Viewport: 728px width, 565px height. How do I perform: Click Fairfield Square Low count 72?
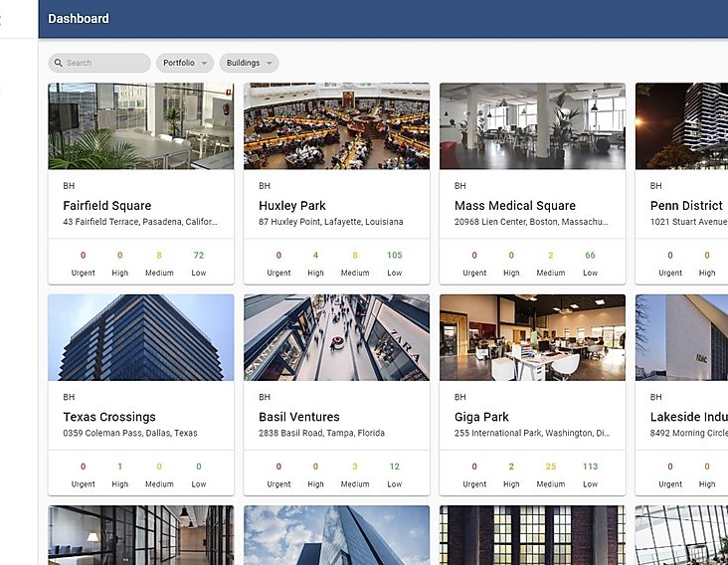199,256
